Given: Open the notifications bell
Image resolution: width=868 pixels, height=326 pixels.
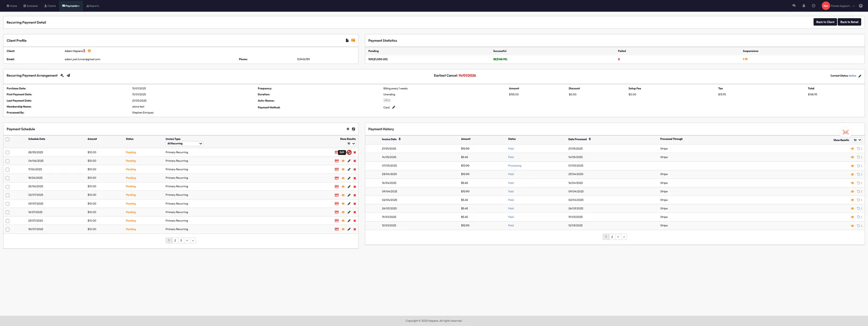Looking at the screenshot, I should [804, 6].
